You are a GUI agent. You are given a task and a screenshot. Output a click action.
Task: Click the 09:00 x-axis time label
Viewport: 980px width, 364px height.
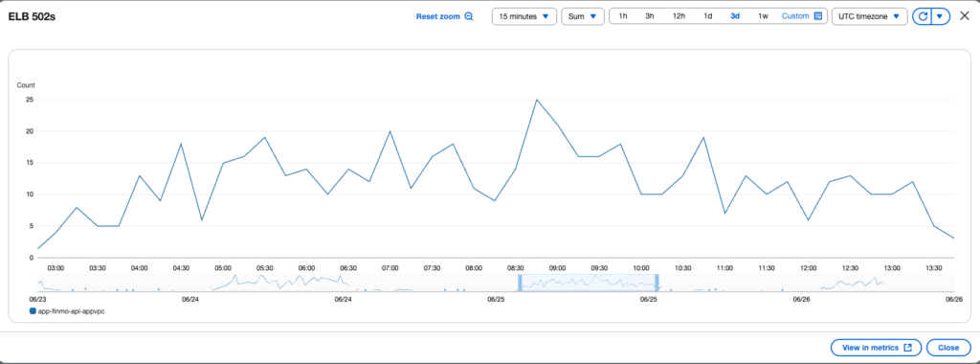pyautogui.click(x=558, y=267)
